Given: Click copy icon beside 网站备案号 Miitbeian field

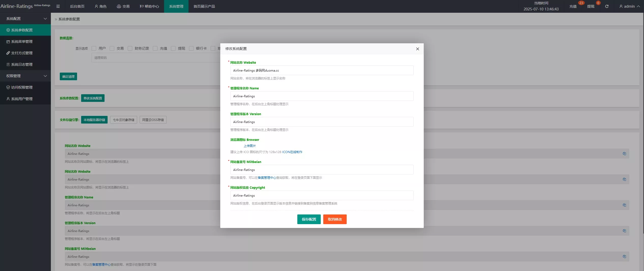Looking at the screenshot, I should point(624,256).
